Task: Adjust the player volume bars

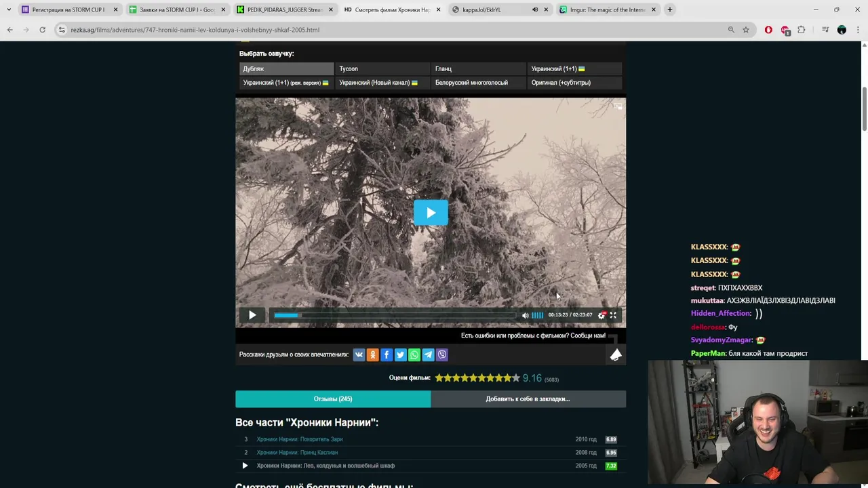Action: pos(537,315)
